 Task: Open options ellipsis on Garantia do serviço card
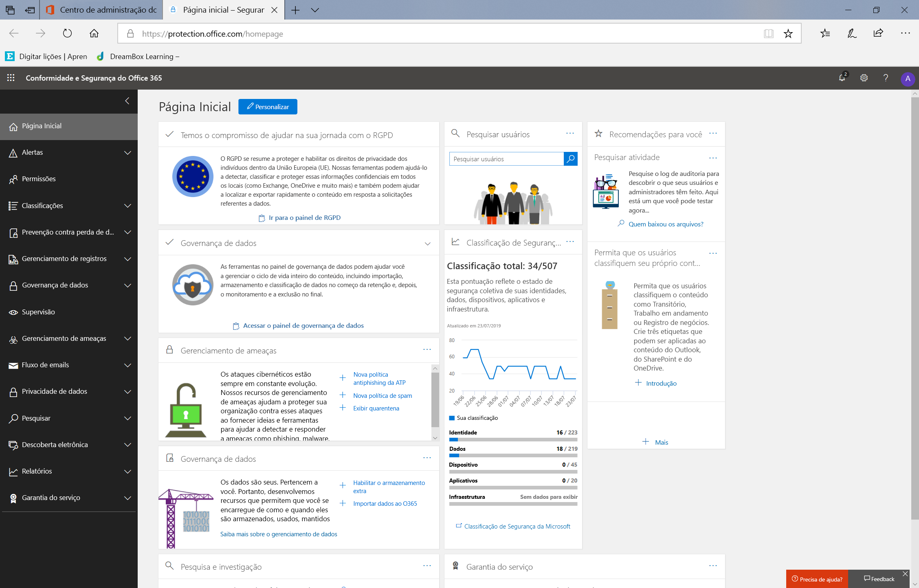click(x=713, y=566)
